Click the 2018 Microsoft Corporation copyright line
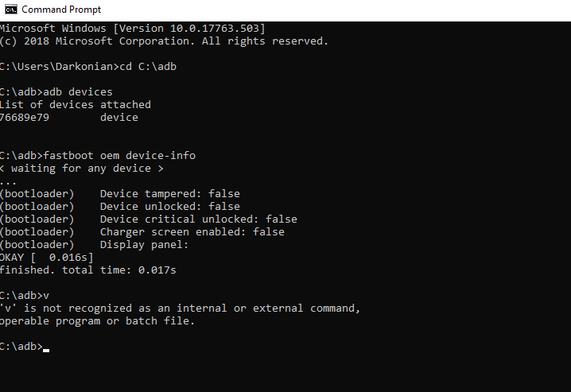Screen dimensions: 571x392 [x=163, y=41]
